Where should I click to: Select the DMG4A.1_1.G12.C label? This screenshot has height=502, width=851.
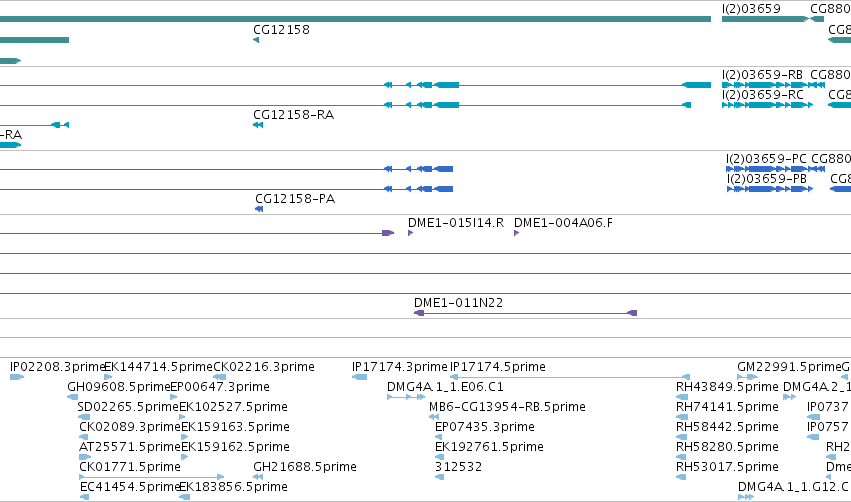point(793,487)
